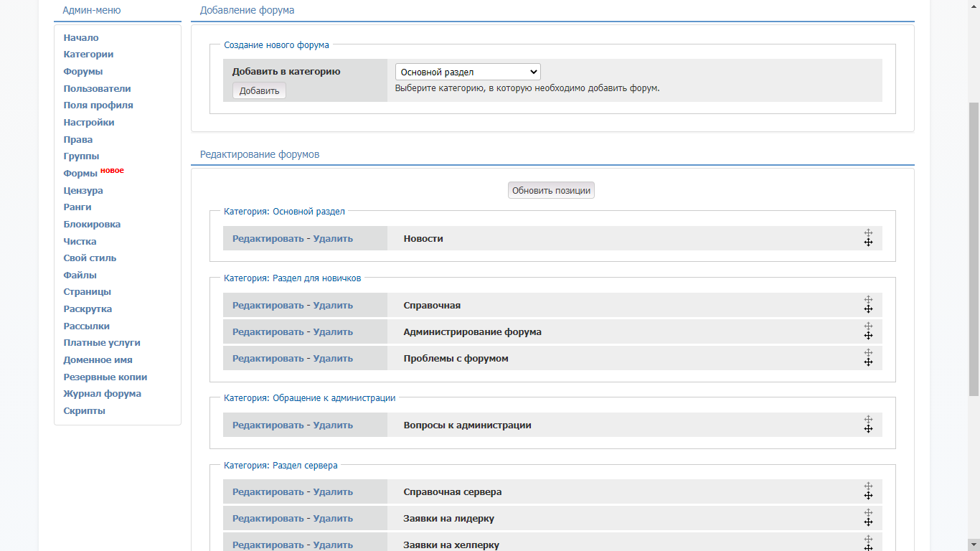Go to Пользователи in the admin menu
The image size is (980, 551).
click(x=97, y=89)
